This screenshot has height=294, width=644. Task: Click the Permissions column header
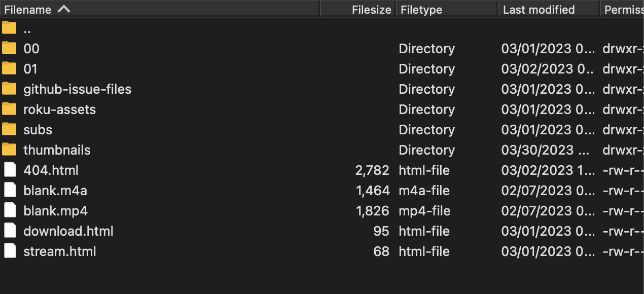(x=623, y=9)
